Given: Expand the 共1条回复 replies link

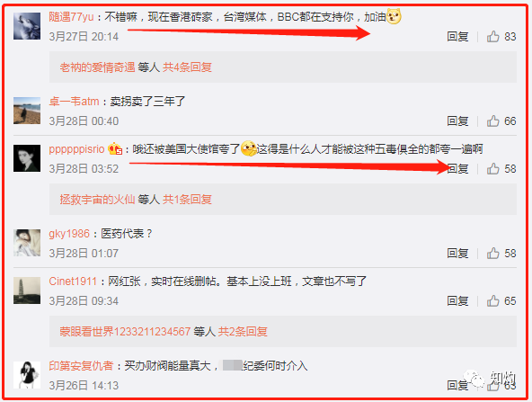Looking at the screenshot, I should click(x=187, y=200).
